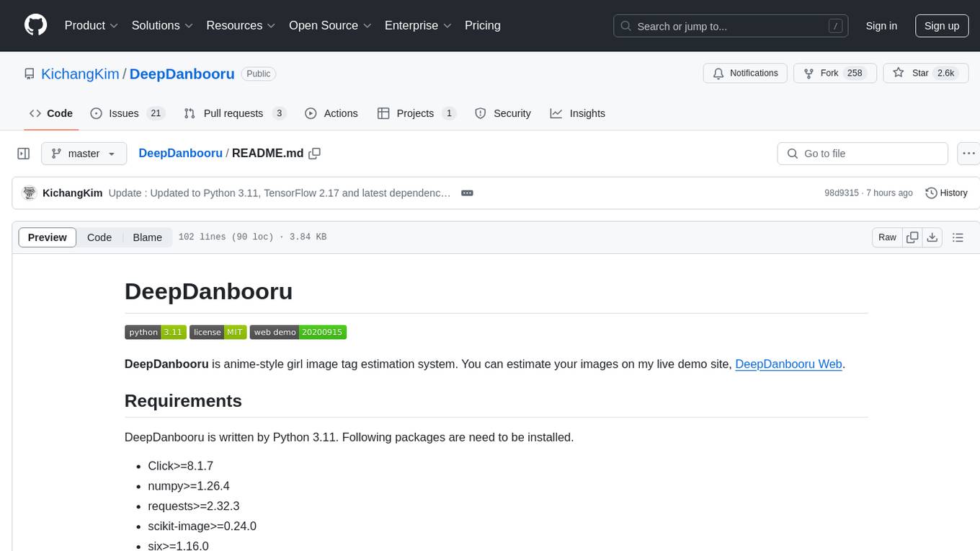Open the KichangKim commit author link
This screenshot has height=551, width=980.
pos(72,193)
